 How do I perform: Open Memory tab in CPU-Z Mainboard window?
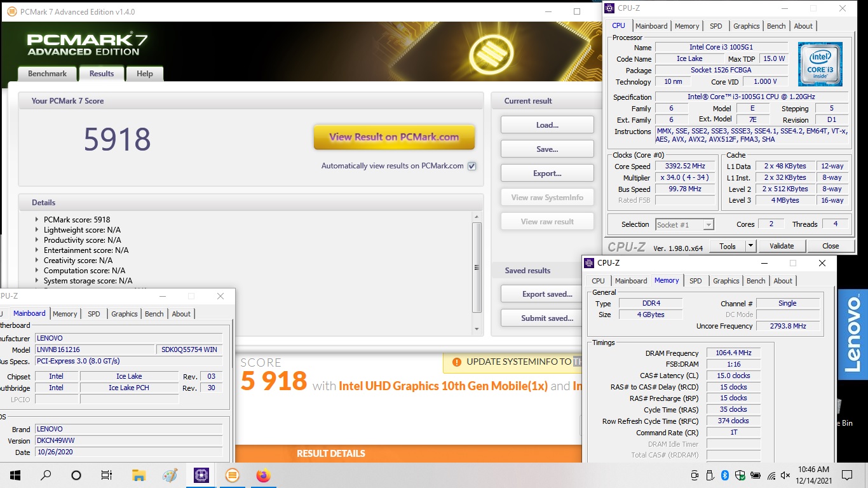(65, 314)
